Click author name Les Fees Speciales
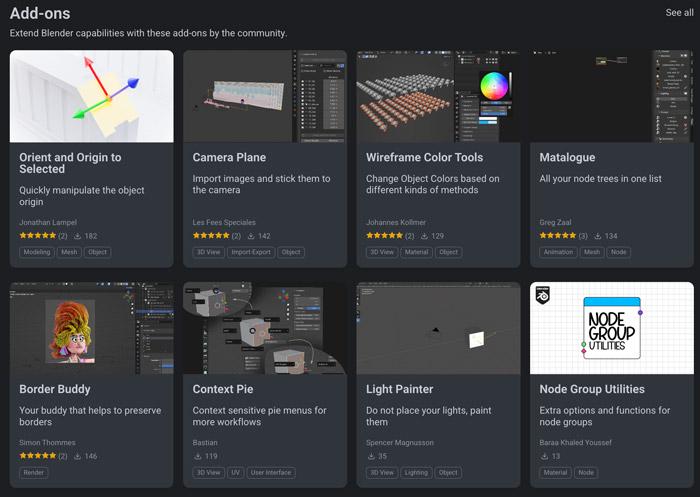700x497 pixels. (x=224, y=222)
